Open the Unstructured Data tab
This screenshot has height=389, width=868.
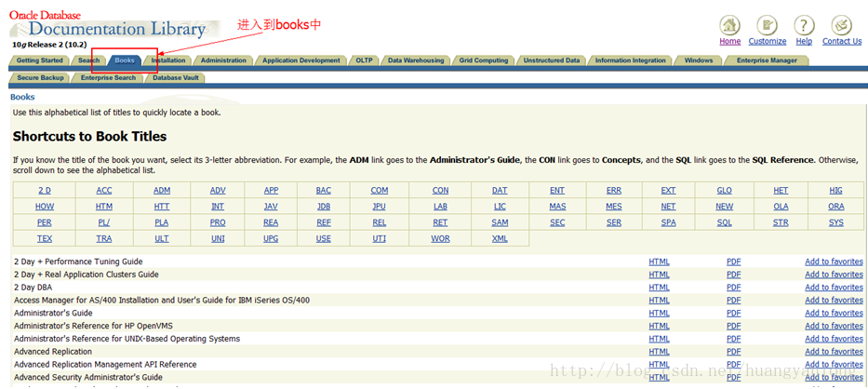552,60
